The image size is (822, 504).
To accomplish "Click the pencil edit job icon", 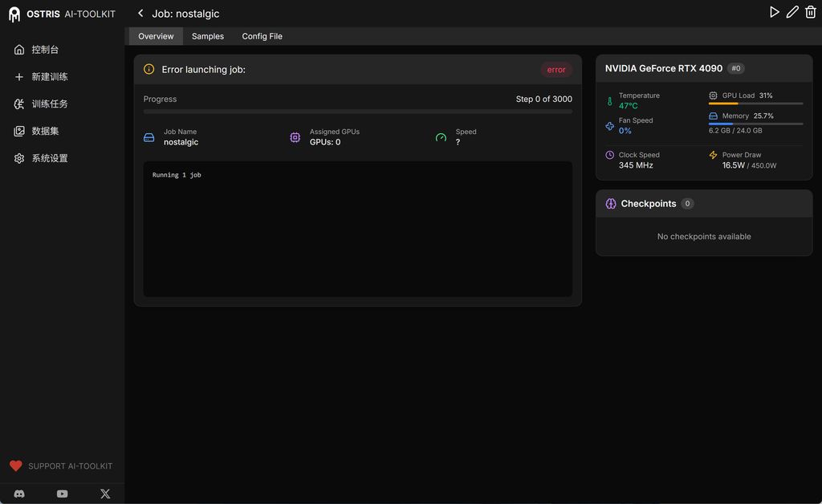I will pyautogui.click(x=792, y=12).
